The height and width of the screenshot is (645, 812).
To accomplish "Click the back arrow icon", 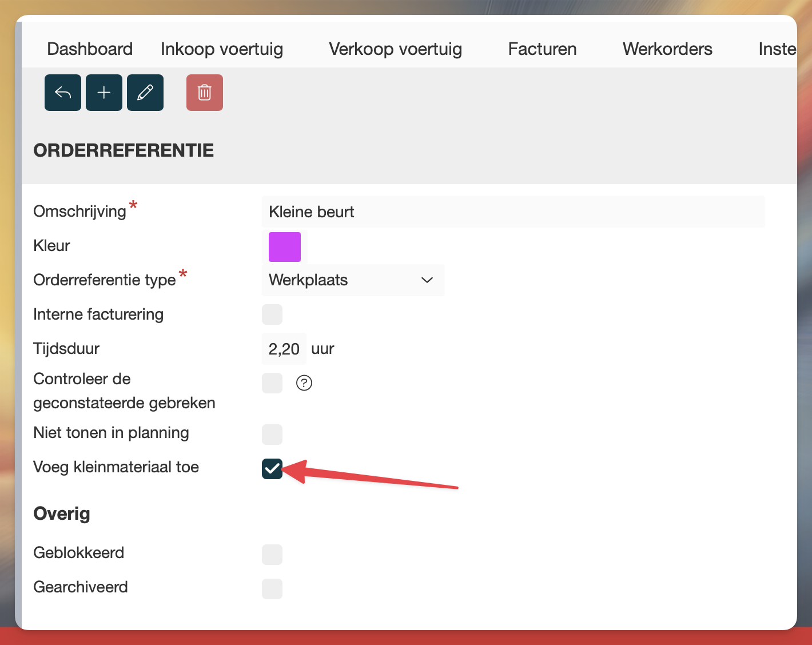I will (63, 93).
